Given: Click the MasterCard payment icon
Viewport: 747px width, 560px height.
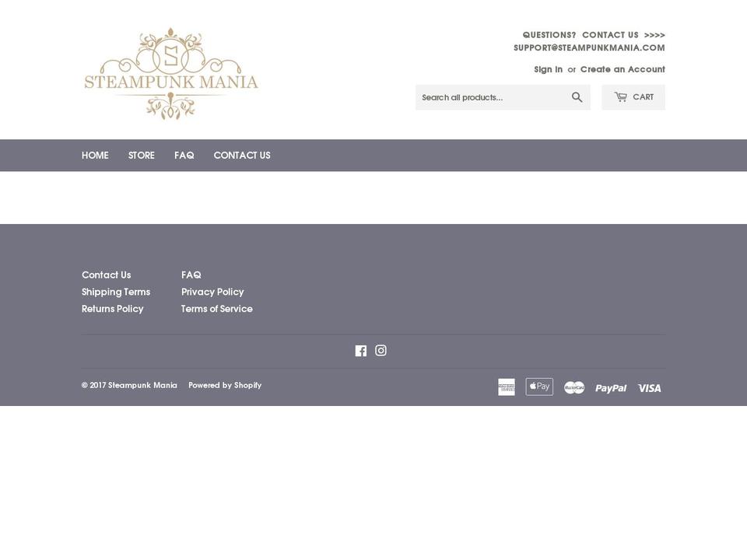Looking at the screenshot, I should tap(574, 387).
